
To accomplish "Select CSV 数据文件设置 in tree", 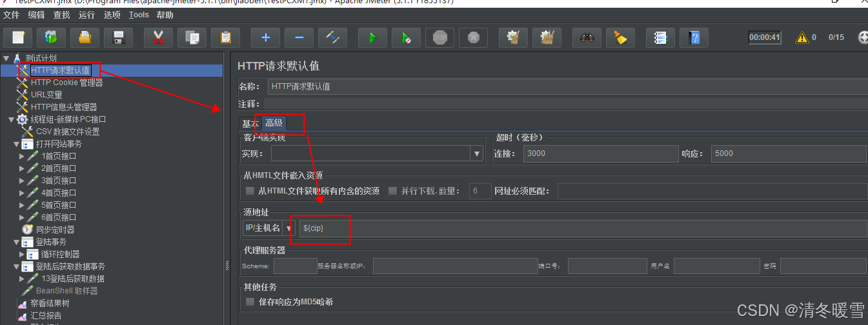I will tap(68, 132).
